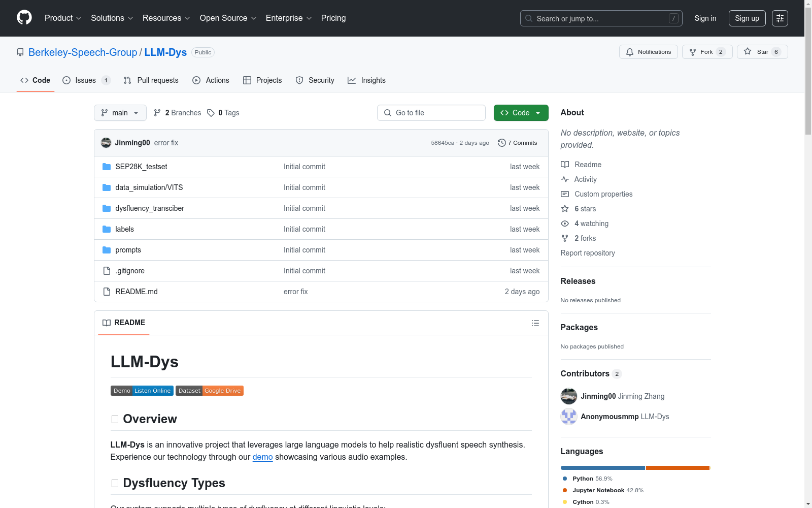Click the data_simulation/VITS folder icon
Viewport: 812px width, 508px height.
tap(107, 187)
